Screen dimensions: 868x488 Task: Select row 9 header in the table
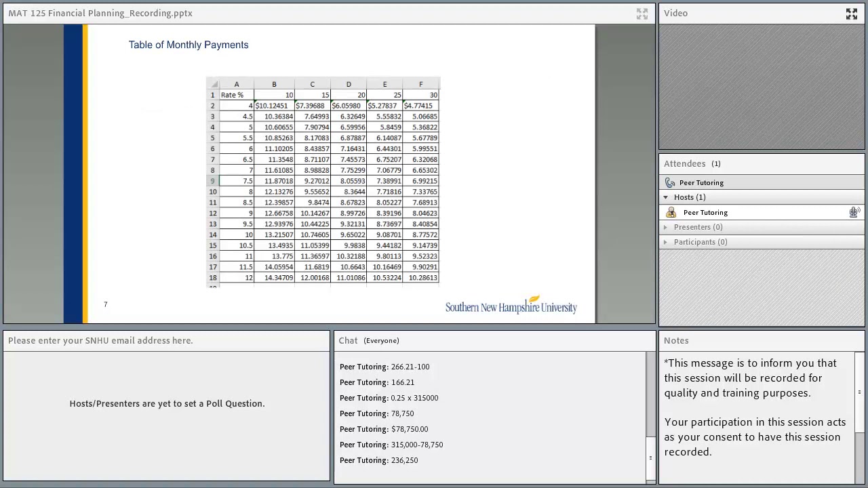[x=212, y=181]
